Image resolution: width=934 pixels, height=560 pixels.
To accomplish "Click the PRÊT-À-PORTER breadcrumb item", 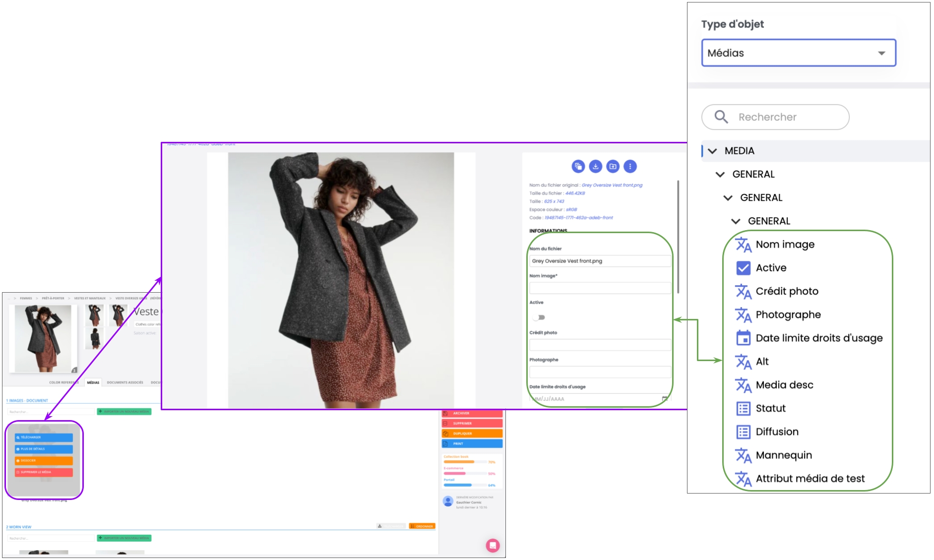I will (x=53, y=298).
